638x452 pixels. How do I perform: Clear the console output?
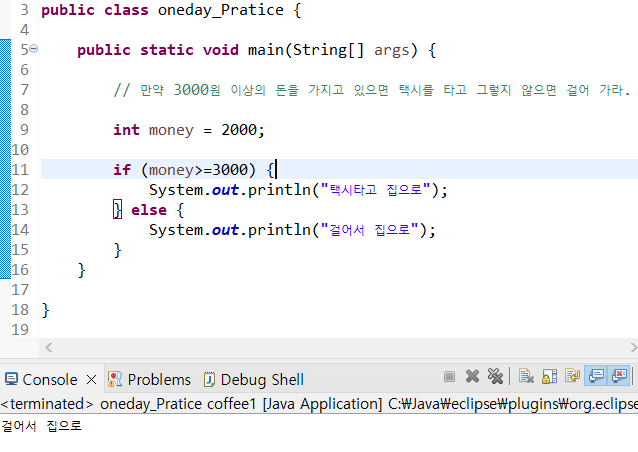(x=526, y=377)
